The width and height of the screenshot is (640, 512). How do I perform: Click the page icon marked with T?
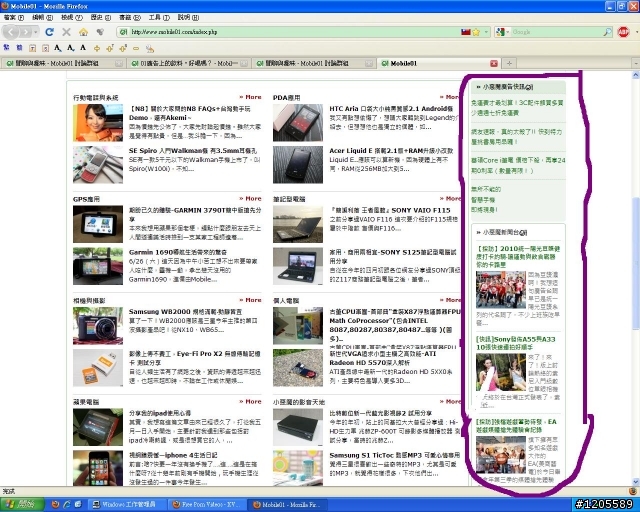pos(32,48)
